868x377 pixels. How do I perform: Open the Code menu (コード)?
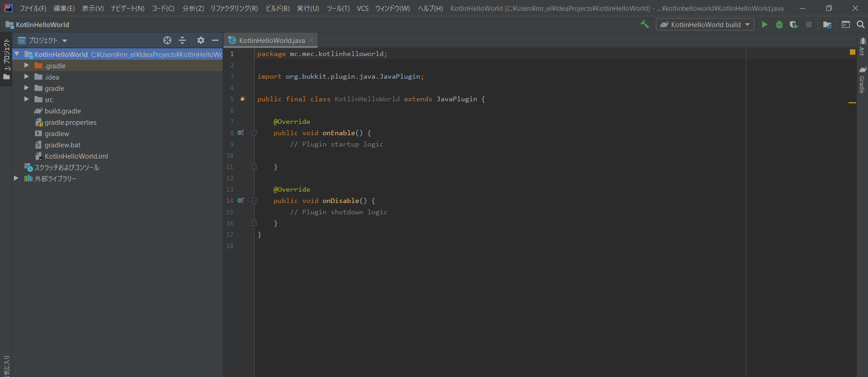[x=163, y=8]
